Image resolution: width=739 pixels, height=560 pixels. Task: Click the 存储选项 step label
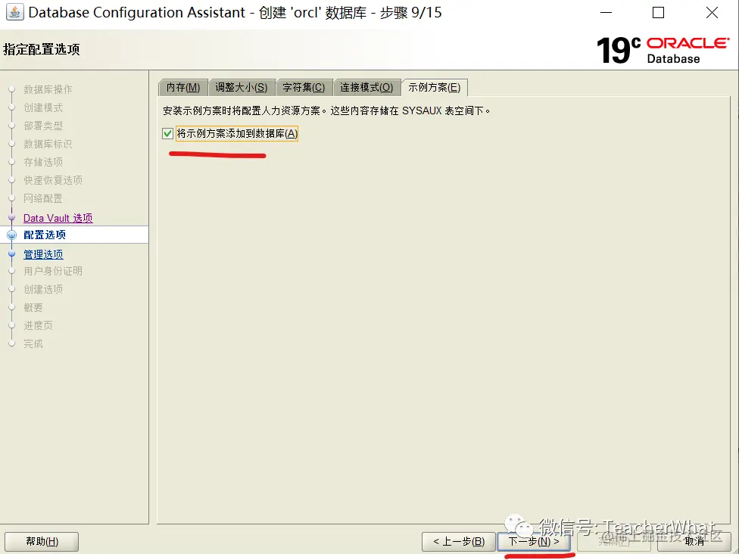[x=43, y=162]
